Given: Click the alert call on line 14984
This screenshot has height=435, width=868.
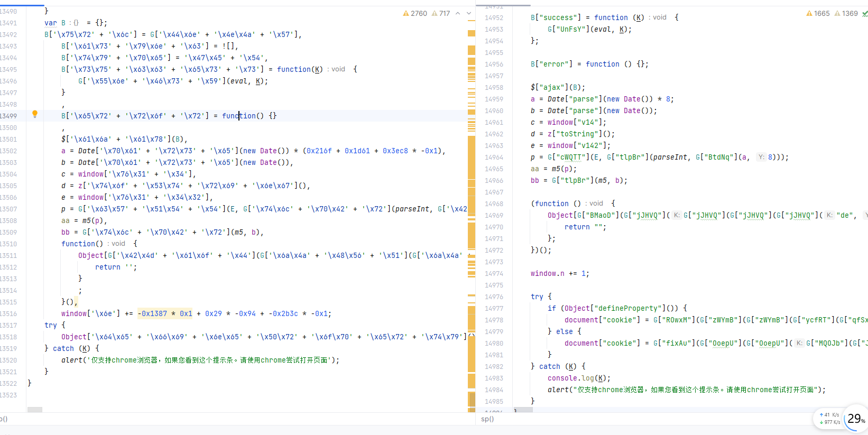Looking at the screenshot, I should 687,390.
